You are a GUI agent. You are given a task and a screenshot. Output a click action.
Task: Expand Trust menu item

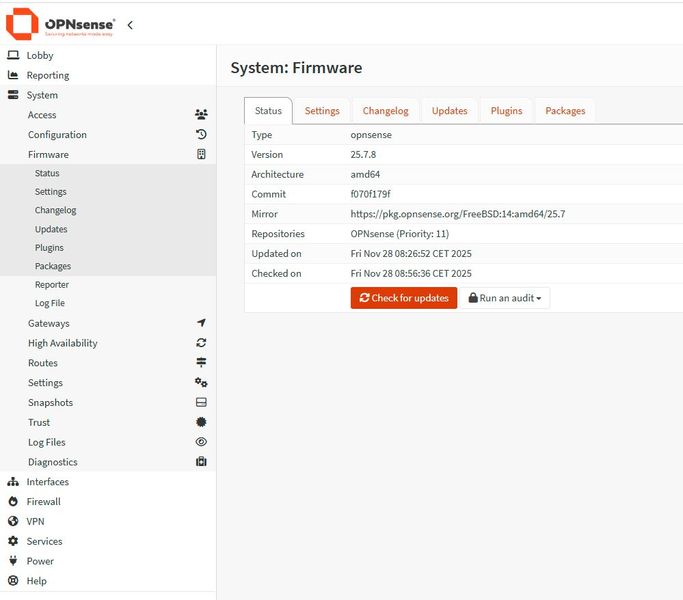coord(108,422)
